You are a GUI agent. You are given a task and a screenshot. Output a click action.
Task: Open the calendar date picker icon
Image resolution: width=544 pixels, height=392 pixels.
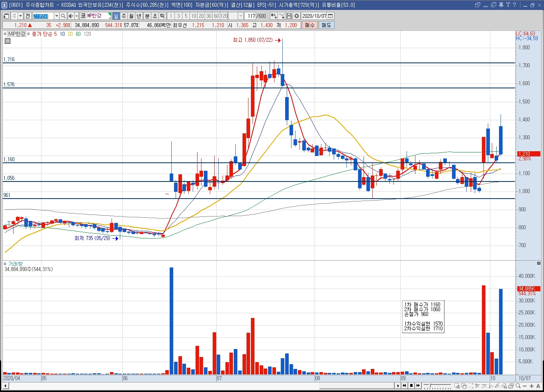tap(331, 16)
